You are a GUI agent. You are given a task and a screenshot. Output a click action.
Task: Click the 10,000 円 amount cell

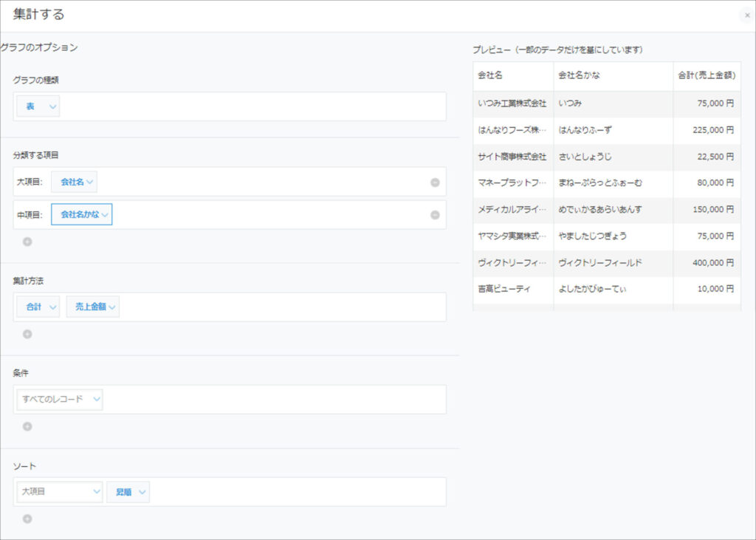coord(707,289)
